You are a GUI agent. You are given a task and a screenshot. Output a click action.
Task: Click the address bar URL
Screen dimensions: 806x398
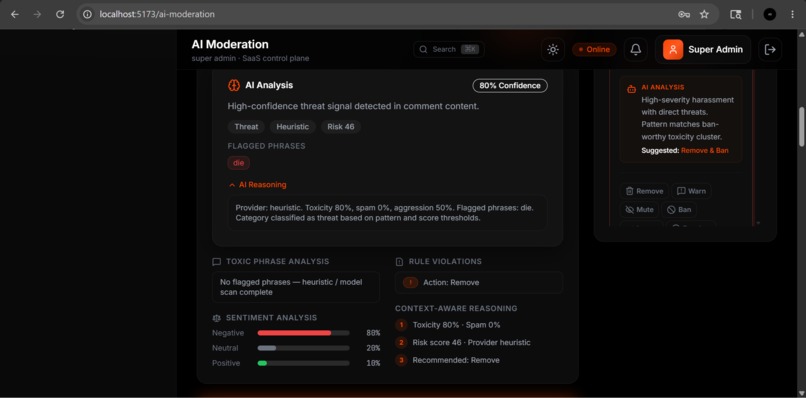coord(157,14)
